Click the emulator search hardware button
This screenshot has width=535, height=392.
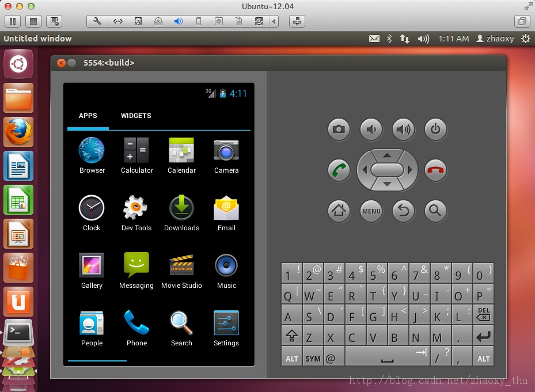coord(435,211)
